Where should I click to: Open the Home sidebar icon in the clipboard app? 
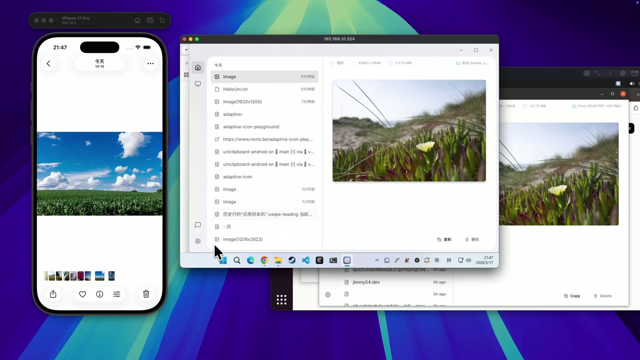click(198, 68)
